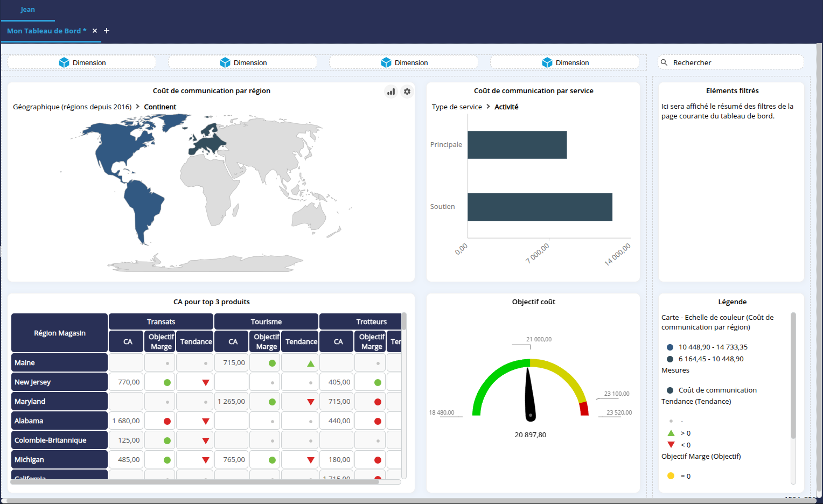Click the Activité breadcrumb link

(x=506, y=107)
